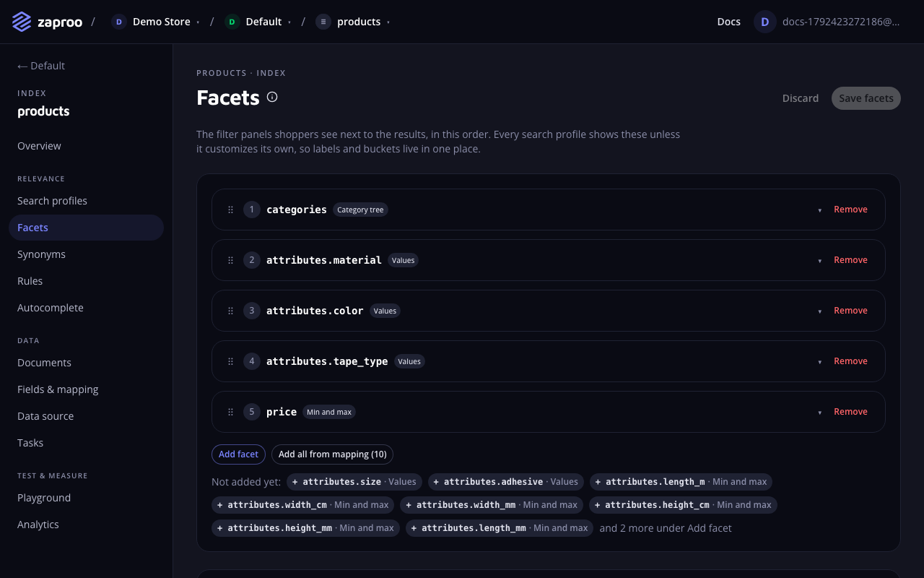Open Fields & mapping
Screen dimensions: 924x578
pyautogui.click(x=86, y=389)
